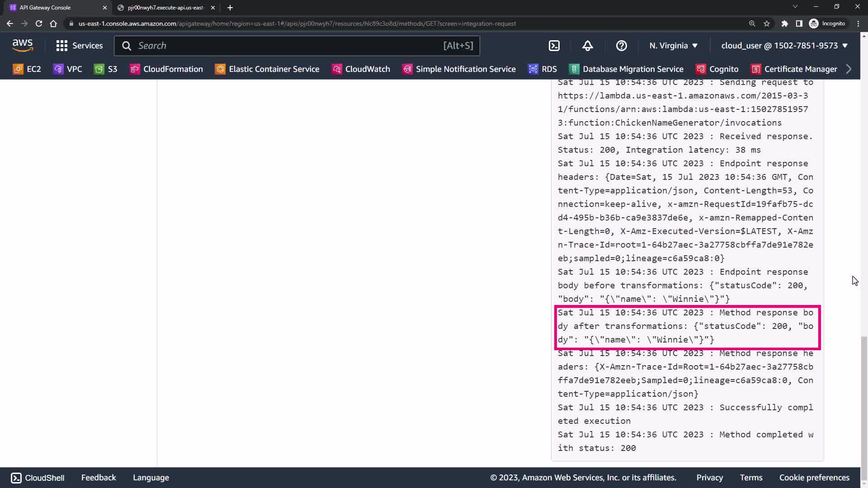Open the notifications bell
868x488 pixels.
click(587, 46)
